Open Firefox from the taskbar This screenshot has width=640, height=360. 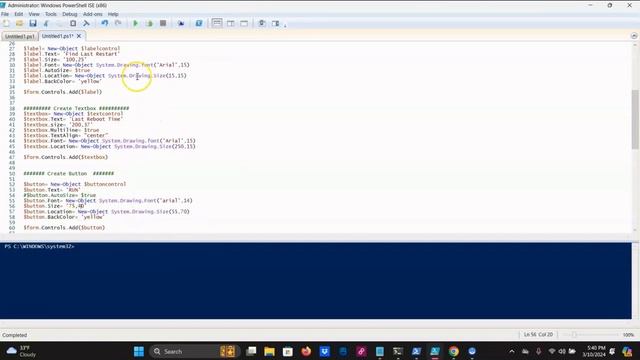(x=306, y=351)
